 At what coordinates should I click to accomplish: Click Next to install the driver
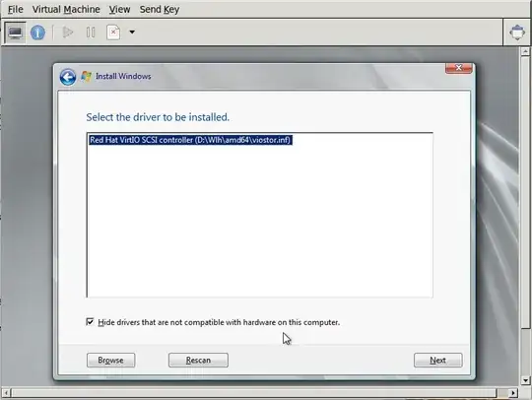click(x=438, y=360)
